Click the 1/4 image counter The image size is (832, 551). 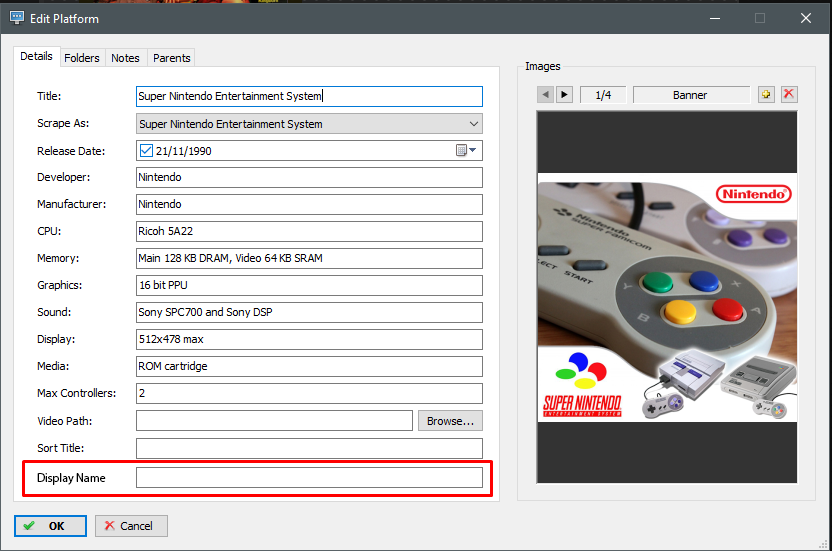603,95
